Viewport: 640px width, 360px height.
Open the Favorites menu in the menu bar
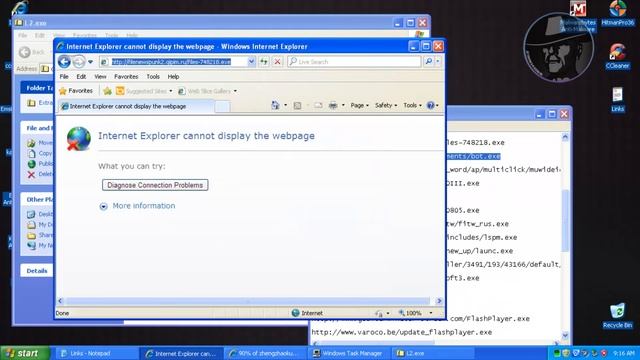tap(126, 77)
